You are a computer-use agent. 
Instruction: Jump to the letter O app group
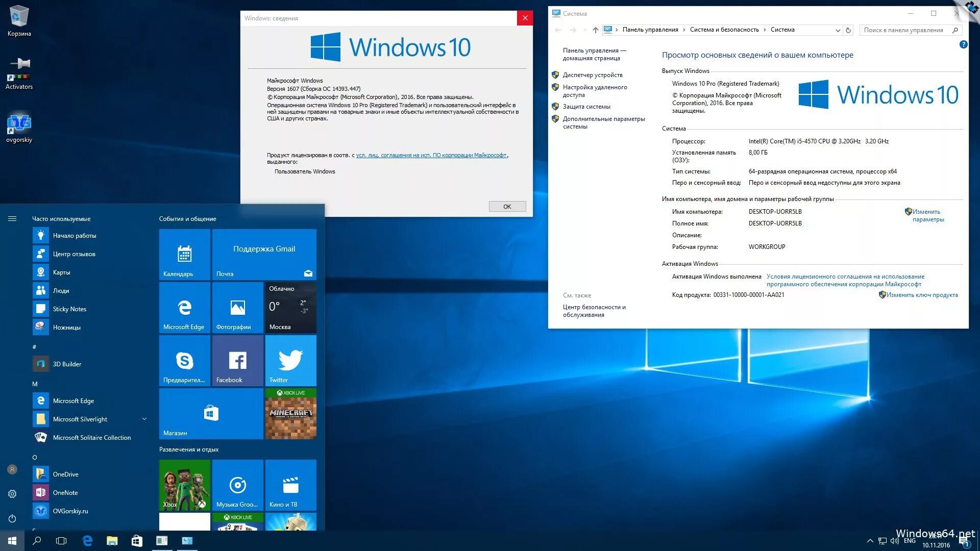tap(35, 458)
